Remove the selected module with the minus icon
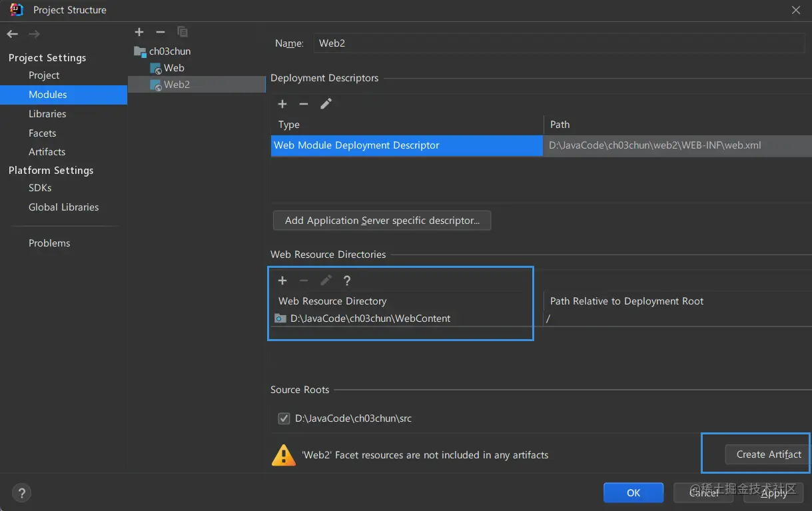The image size is (812, 511). tap(160, 32)
